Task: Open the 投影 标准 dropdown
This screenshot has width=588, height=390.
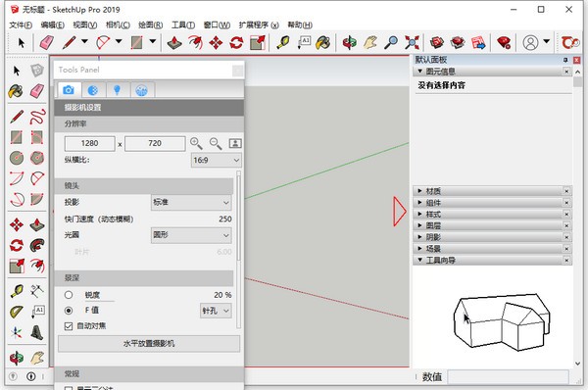Action: [x=191, y=203]
